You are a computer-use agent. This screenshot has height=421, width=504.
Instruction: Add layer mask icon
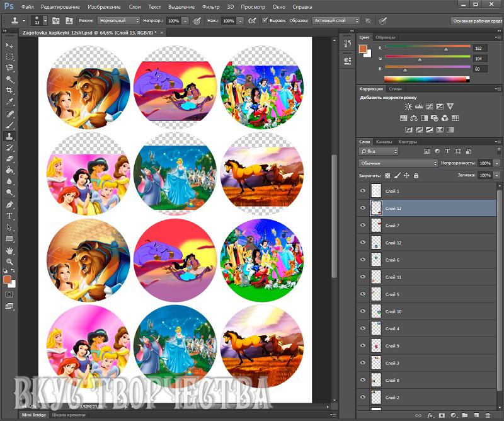point(442,415)
